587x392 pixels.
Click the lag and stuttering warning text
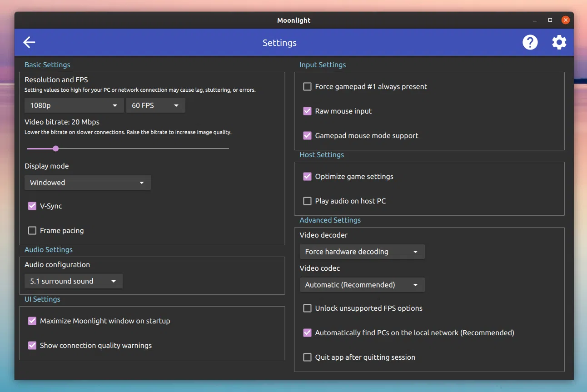pyautogui.click(x=140, y=90)
